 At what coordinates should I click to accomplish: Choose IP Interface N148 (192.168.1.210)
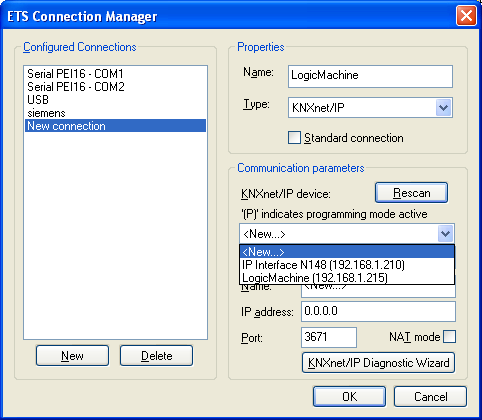[347, 265]
